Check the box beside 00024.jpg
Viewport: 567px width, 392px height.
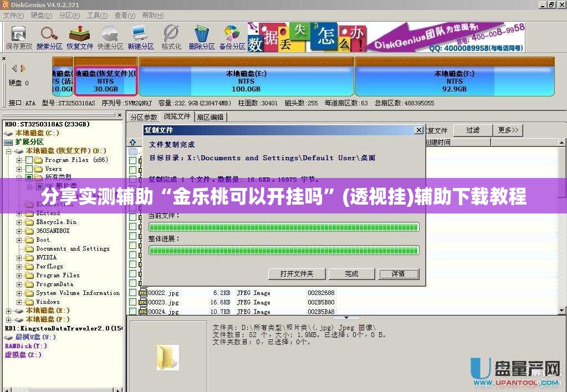point(132,311)
